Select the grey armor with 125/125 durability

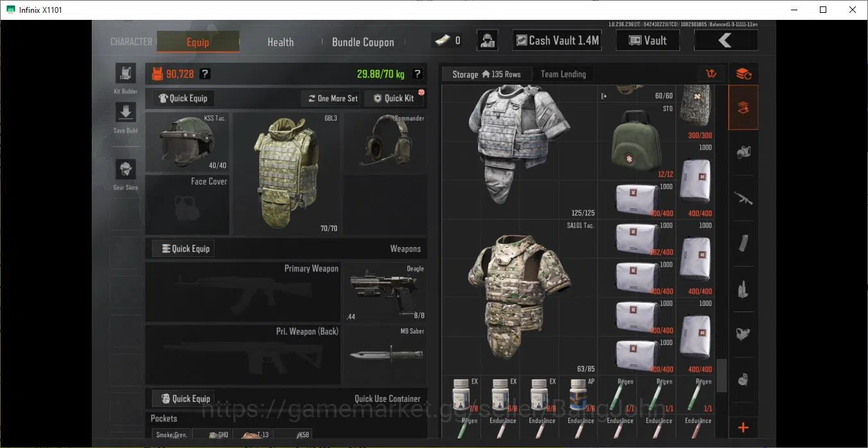[x=520, y=152]
